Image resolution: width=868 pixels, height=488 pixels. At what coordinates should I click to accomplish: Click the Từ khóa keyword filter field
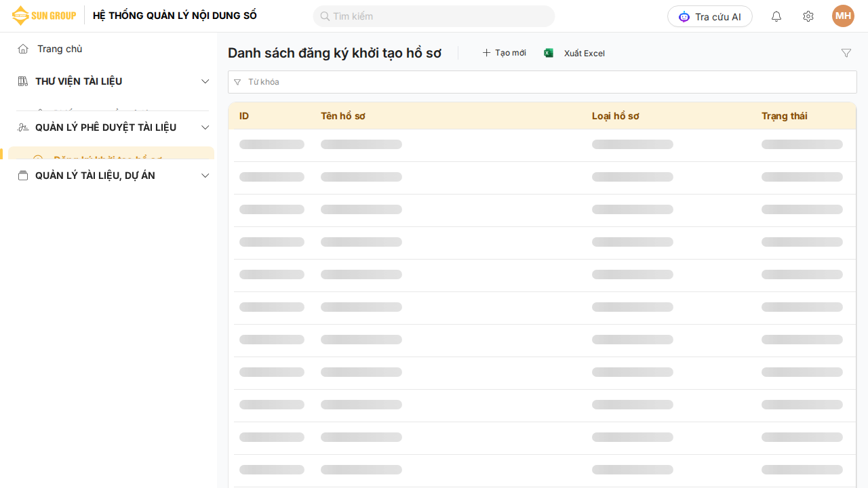click(x=542, y=82)
